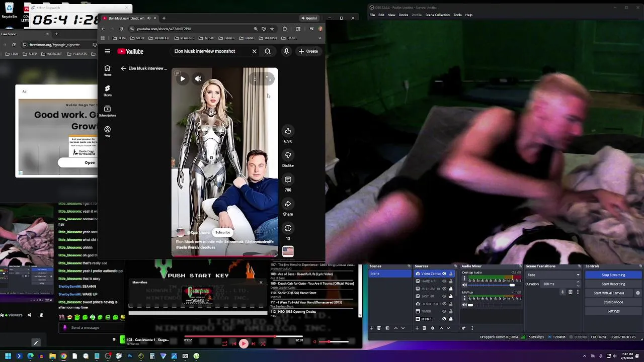Subscribe to the Short's channel
The image size is (644, 362).
coord(222,233)
